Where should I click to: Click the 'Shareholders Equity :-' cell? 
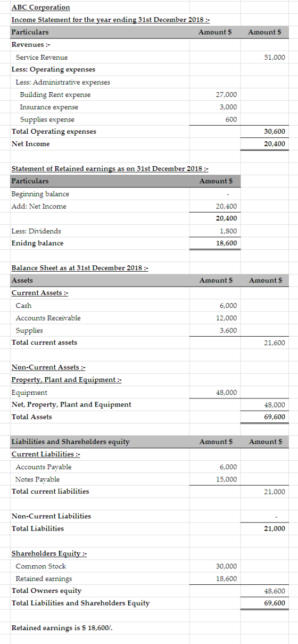point(49,554)
